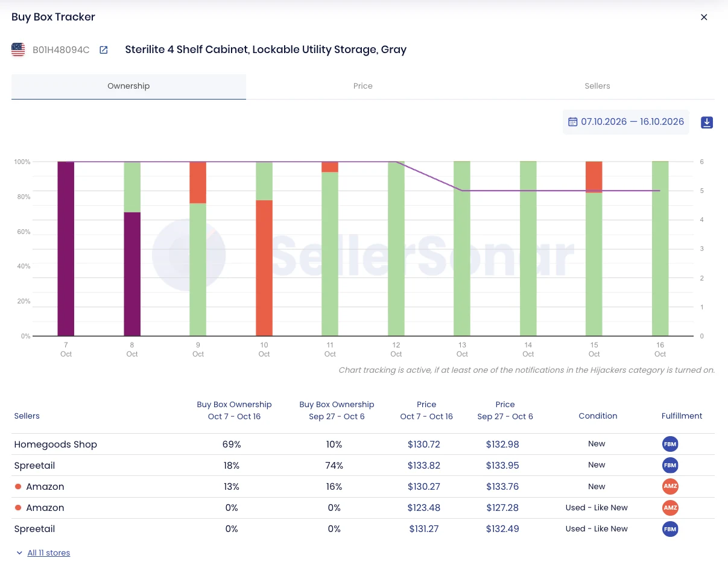Click the Fulfillment column header
The width and height of the screenshot is (728, 564).
[682, 416]
